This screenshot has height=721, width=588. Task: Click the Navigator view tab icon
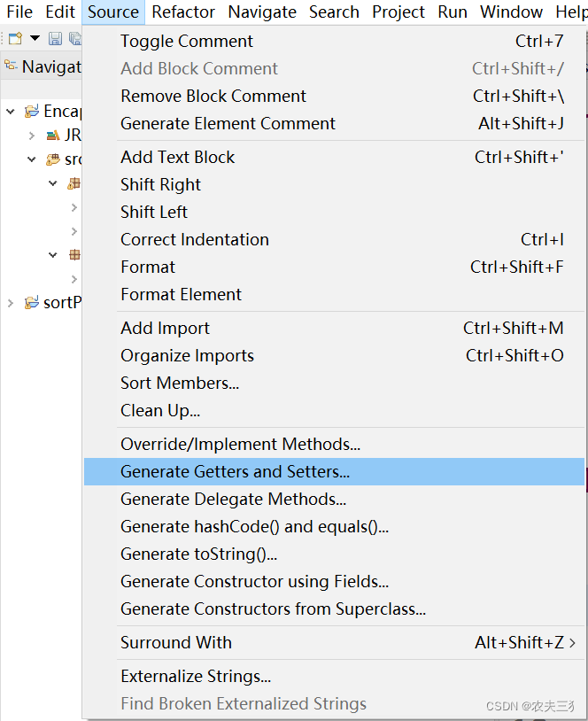pos(11,66)
